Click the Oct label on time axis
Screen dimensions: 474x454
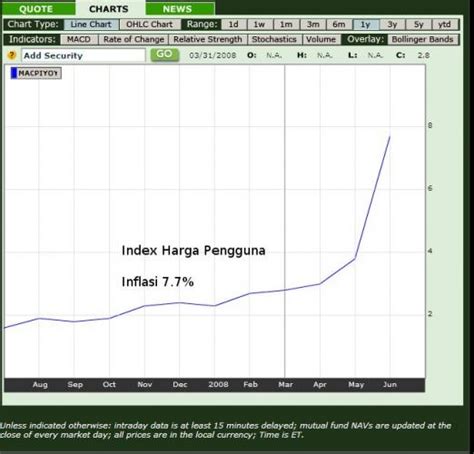click(x=109, y=385)
